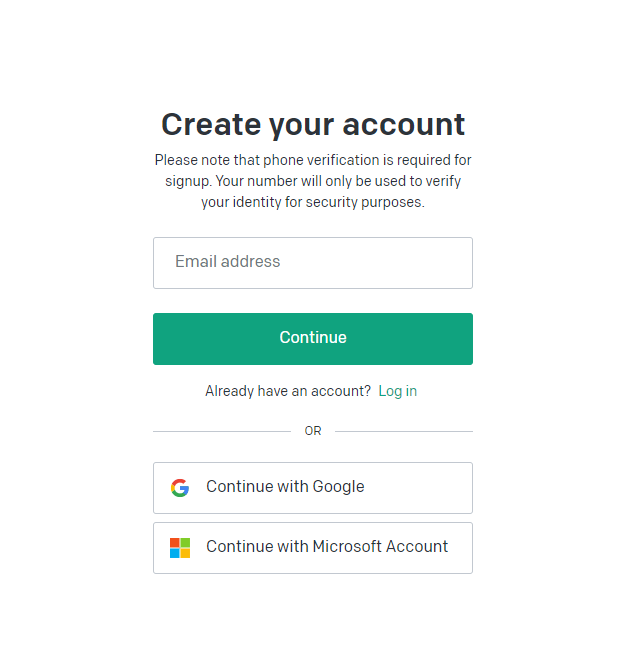Click the word Google in the sign-in button

point(338,487)
